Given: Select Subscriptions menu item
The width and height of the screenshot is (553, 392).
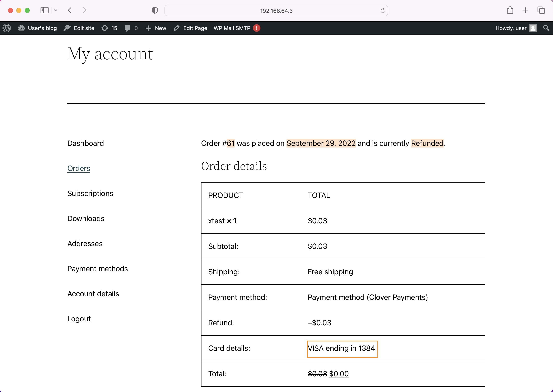Looking at the screenshot, I should [90, 193].
